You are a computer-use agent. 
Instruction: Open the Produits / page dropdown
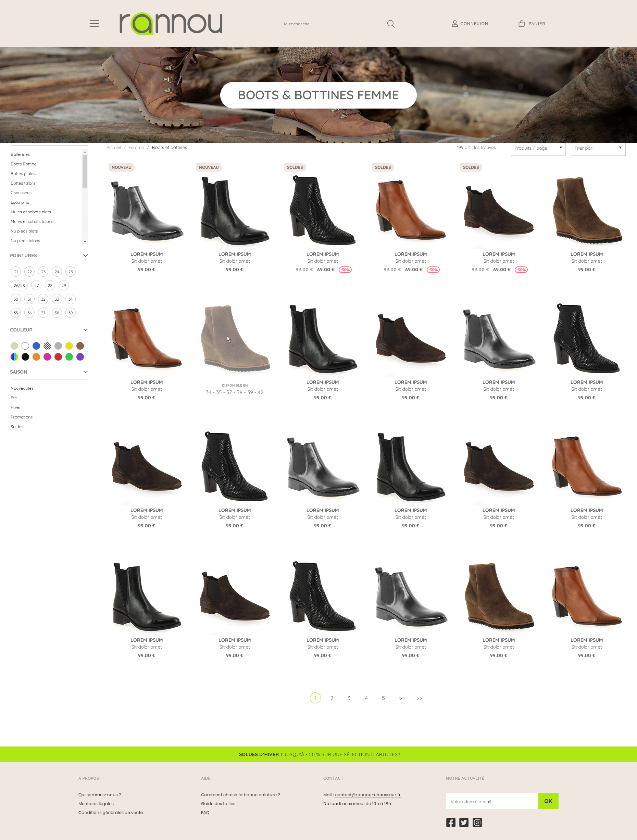(538, 149)
